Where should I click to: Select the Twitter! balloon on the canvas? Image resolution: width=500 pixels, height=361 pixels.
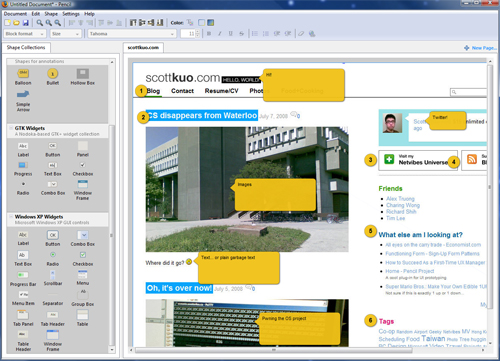click(447, 121)
